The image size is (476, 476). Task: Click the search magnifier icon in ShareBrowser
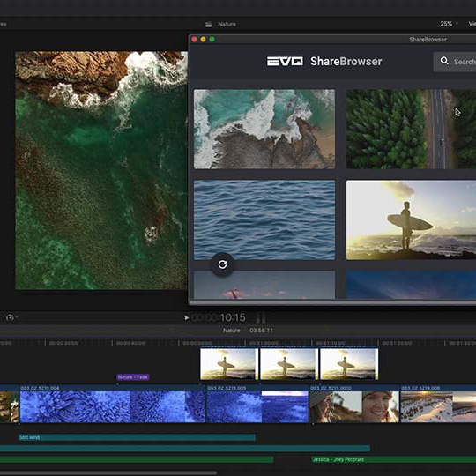[x=444, y=61]
